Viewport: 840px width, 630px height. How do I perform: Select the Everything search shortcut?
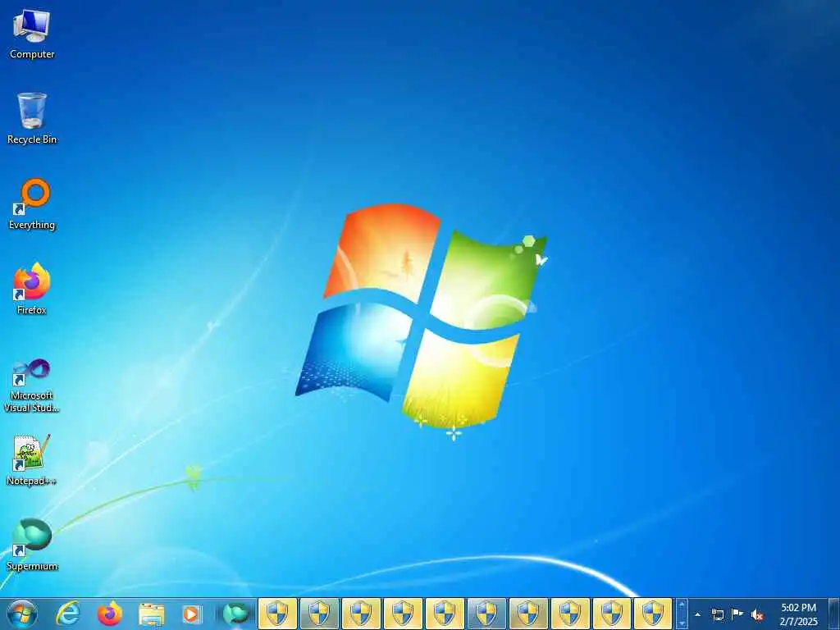pos(32,204)
